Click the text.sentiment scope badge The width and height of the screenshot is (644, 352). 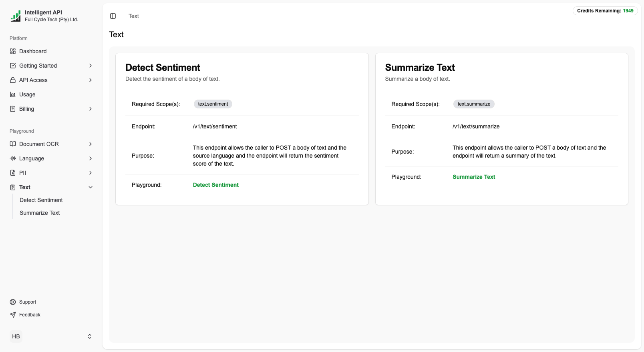click(213, 104)
